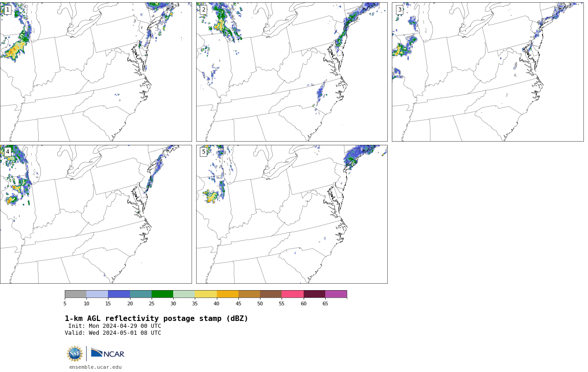Viewport: 588px width, 372px height.
Task: Click the member label box numbered 3
Action: pyautogui.click(x=400, y=10)
